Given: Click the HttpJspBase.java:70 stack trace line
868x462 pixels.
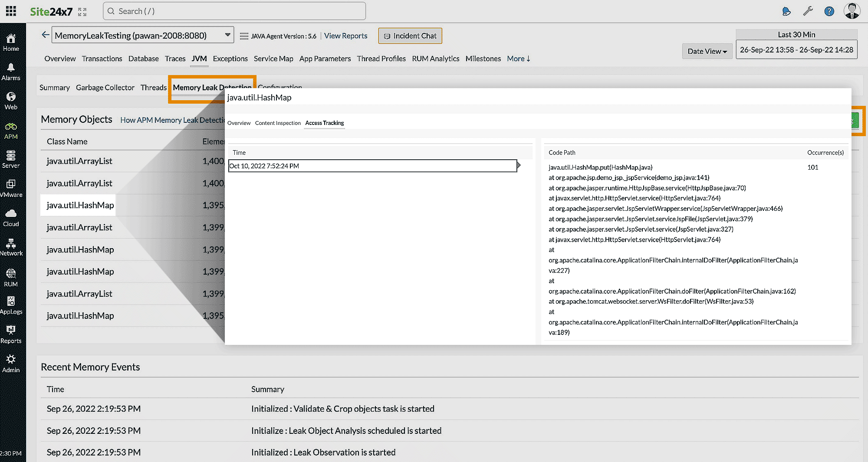Looking at the screenshot, I should pyautogui.click(x=647, y=188).
